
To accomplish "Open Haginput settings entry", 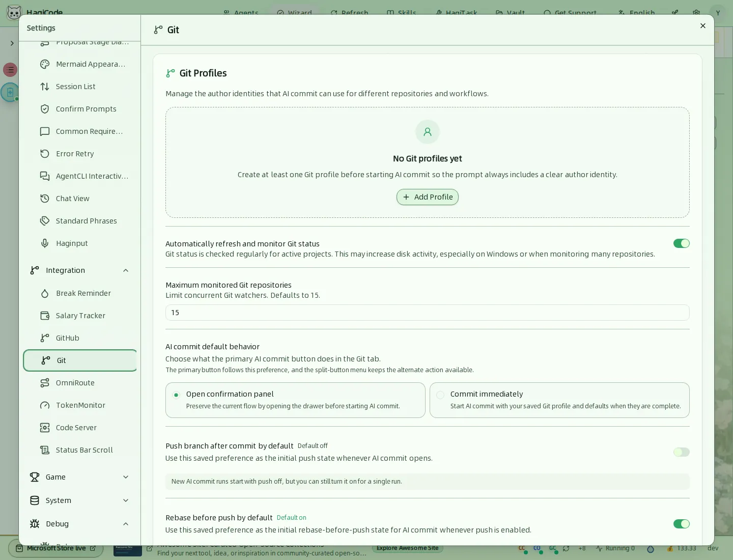I will pyautogui.click(x=80, y=243).
